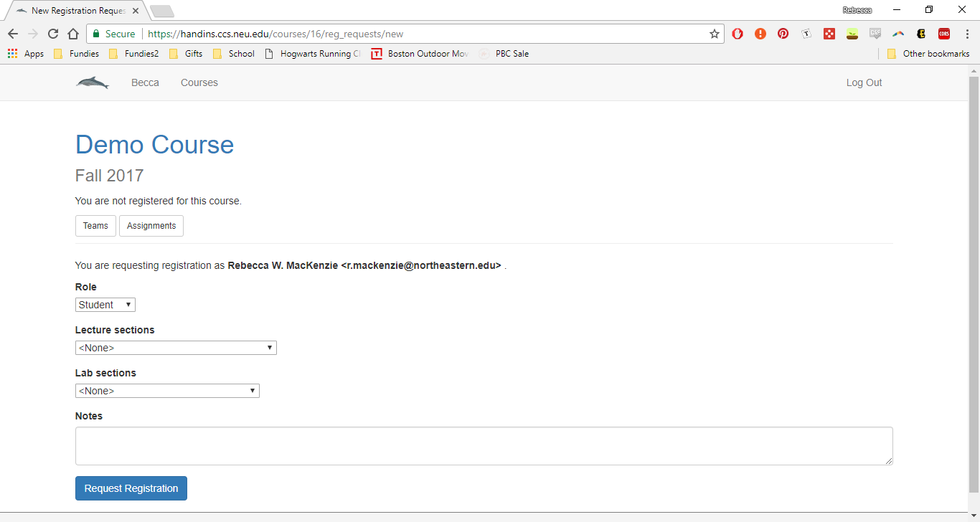This screenshot has height=522, width=980.
Task: Click the red CORS extension icon
Action: tap(944, 34)
